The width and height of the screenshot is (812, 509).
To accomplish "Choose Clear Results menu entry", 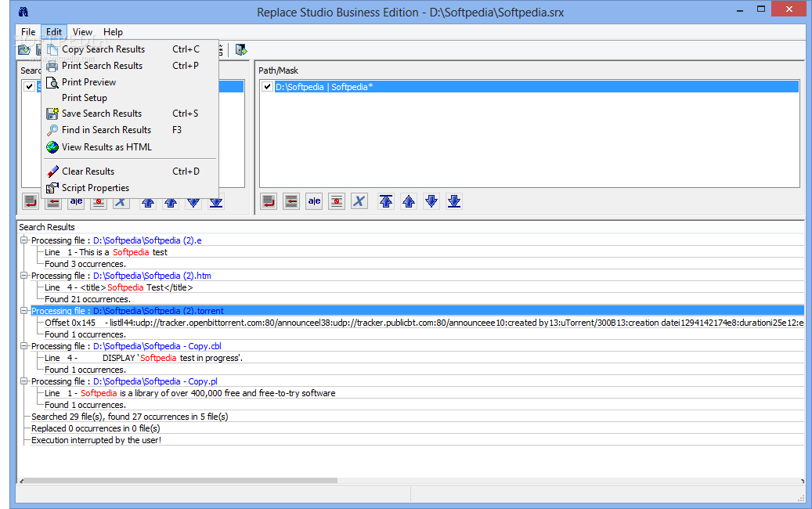I will coord(130,171).
